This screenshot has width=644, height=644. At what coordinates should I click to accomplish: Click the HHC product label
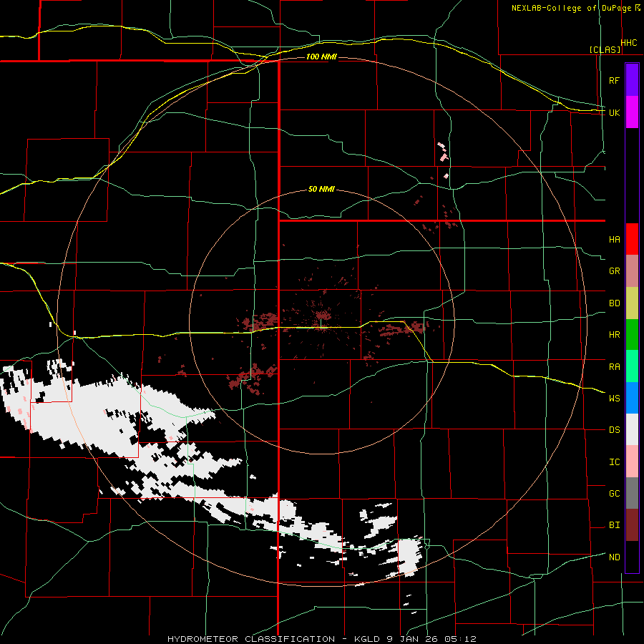(629, 43)
